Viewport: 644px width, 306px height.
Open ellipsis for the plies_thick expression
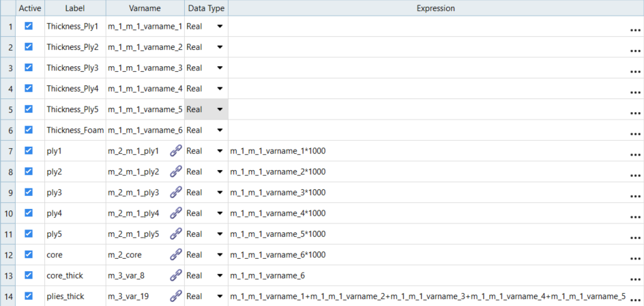coord(635,298)
